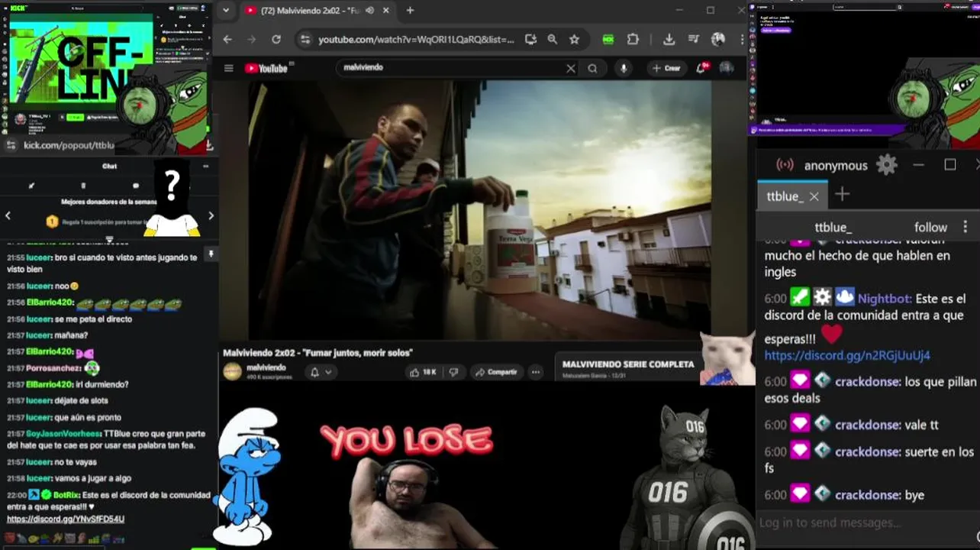The height and width of the screenshot is (550, 980).
Task: Click the video title Fumar juntos, morir solos
Action: [x=318, y=353]
